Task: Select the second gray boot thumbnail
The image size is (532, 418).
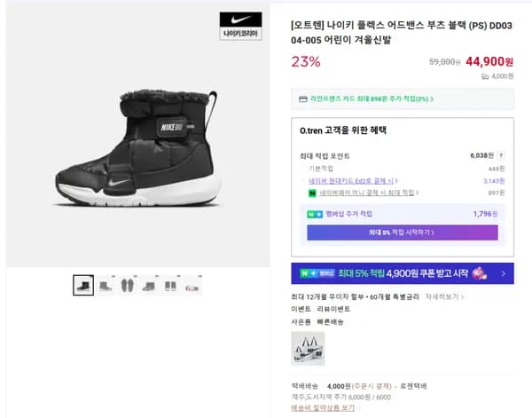Action: tap(106, 284)
